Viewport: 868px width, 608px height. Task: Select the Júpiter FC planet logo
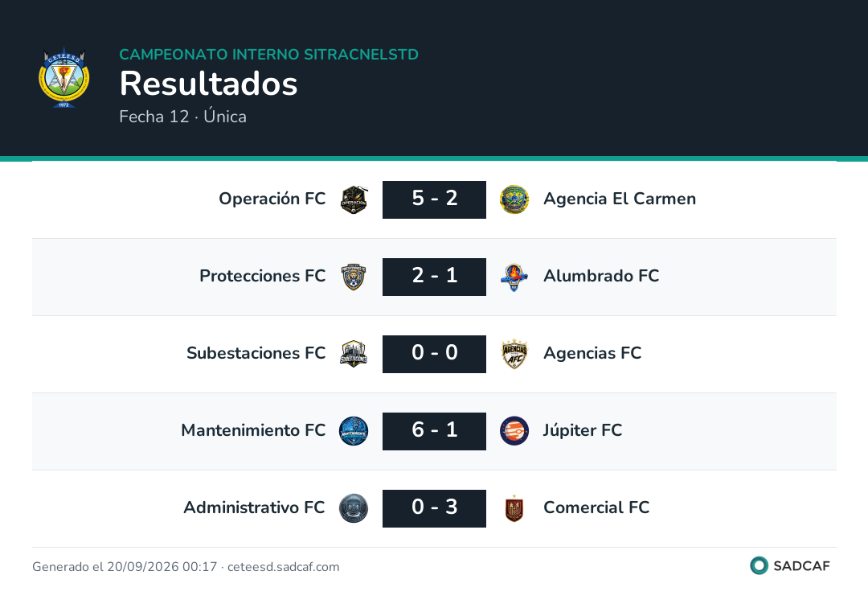click(514, 431)
